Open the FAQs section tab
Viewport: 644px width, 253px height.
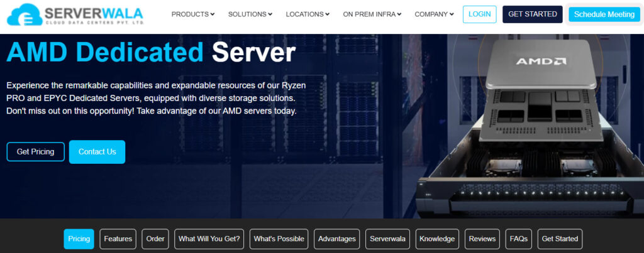pyautogui.click(x=518, y=239)
